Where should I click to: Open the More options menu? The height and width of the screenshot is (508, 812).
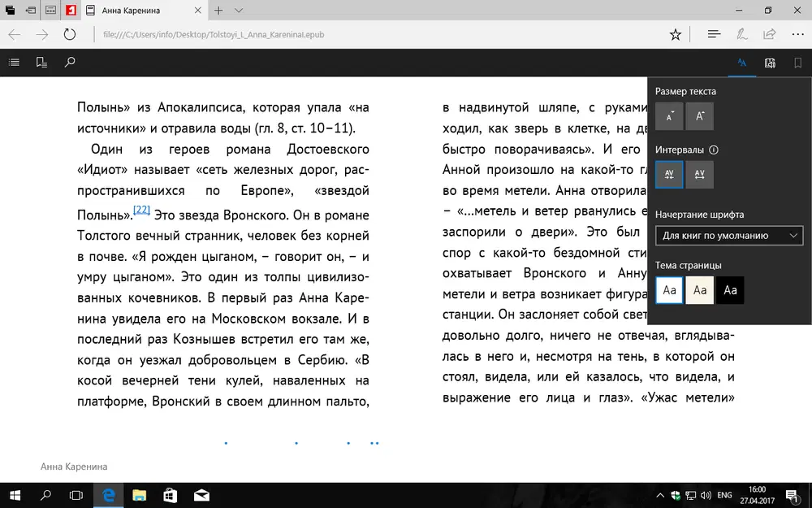pyautogui.click(x=798, y=35)
